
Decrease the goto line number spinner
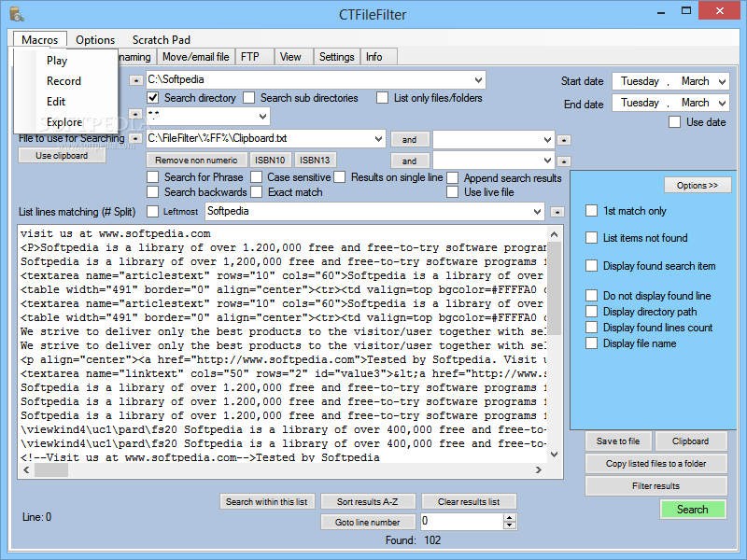[509, 525]
